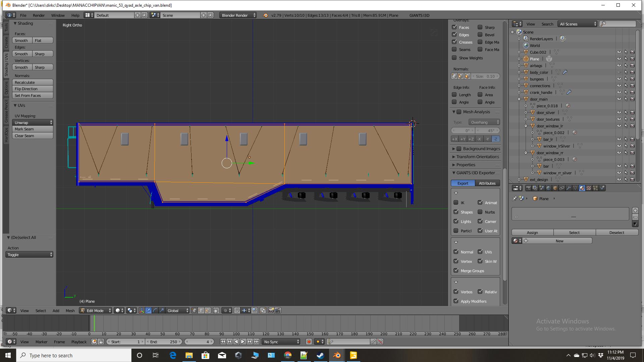Toggle the 3D manipulator axes icon
Image resolution: width=644 pixels, height=362 pixels.
click(142, 311)
